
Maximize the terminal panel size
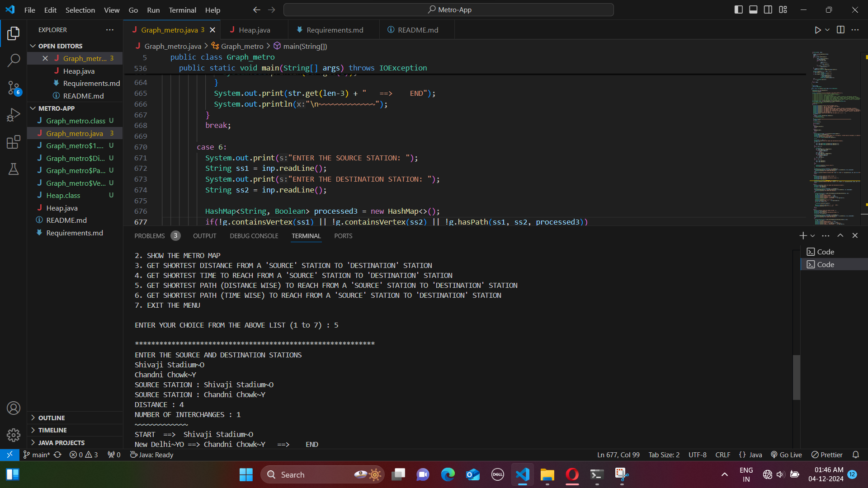[x=840, y=235]
